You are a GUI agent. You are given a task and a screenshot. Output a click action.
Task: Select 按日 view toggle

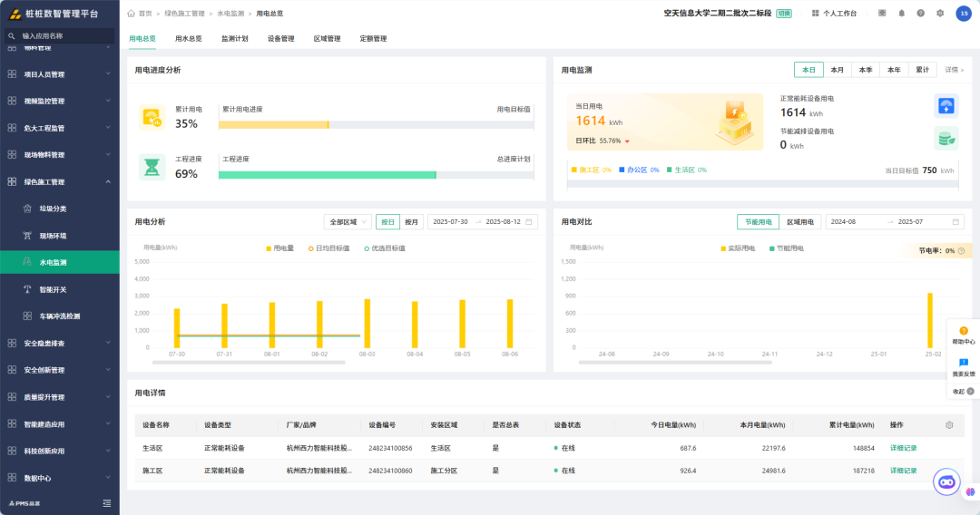point(387,221)
